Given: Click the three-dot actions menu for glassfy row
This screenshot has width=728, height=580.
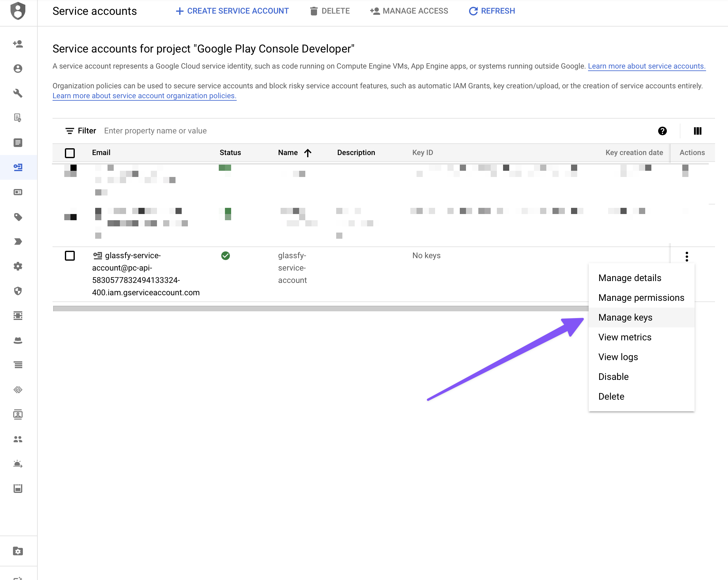Looking at the screenshot, I should click(x=687, y=256).
